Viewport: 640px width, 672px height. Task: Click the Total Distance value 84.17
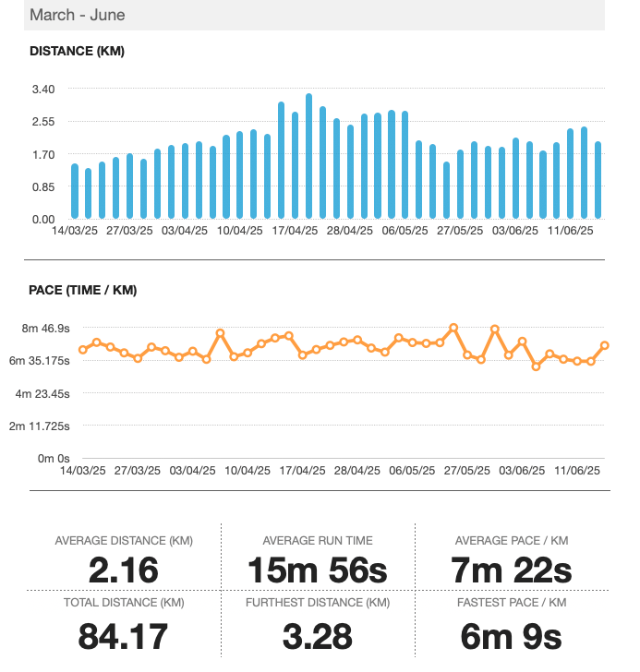(123, 636)
